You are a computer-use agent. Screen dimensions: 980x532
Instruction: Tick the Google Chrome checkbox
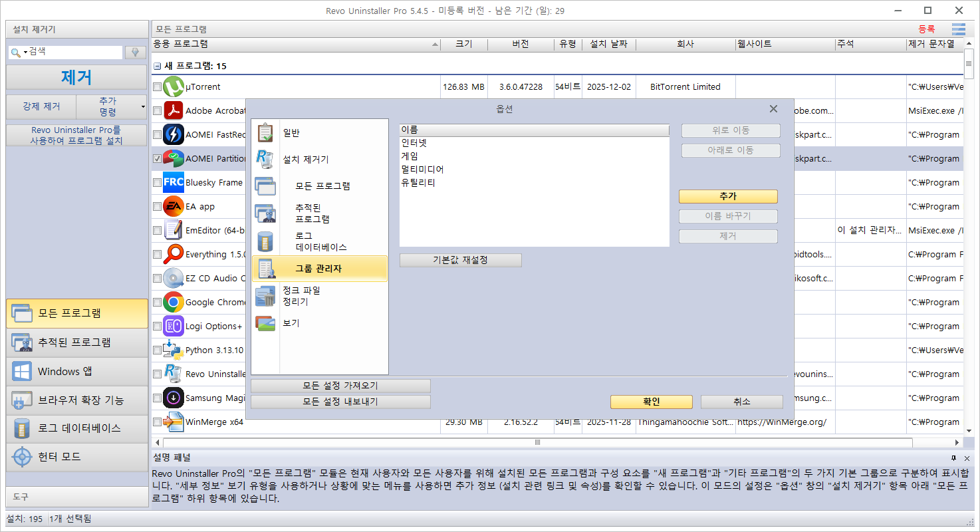click(x=157, y=303)
